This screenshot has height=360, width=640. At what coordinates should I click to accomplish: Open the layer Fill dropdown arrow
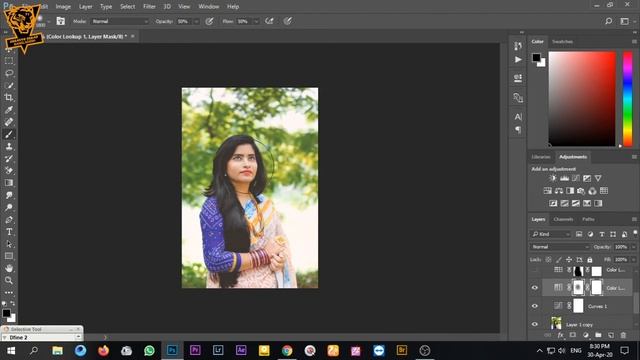633,260
